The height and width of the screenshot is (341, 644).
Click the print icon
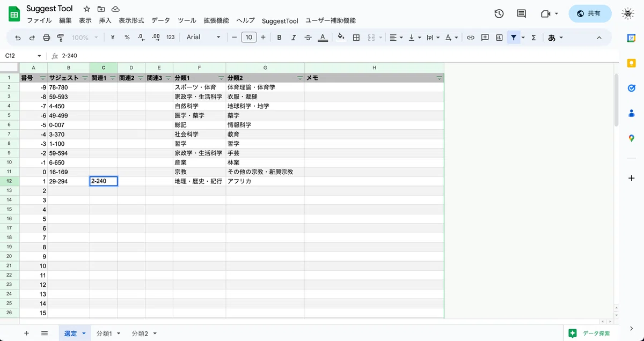[46, 38]
